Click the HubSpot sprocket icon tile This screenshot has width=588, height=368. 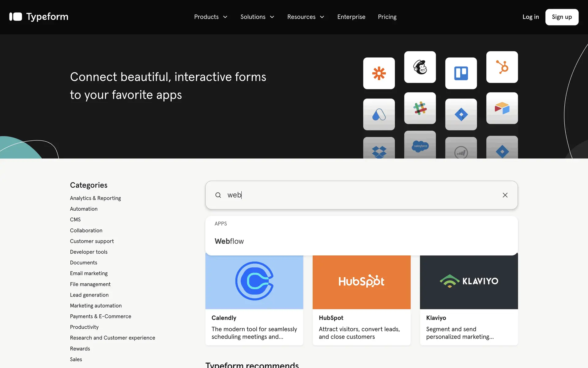pyautogui.click(x=502, y=67)
